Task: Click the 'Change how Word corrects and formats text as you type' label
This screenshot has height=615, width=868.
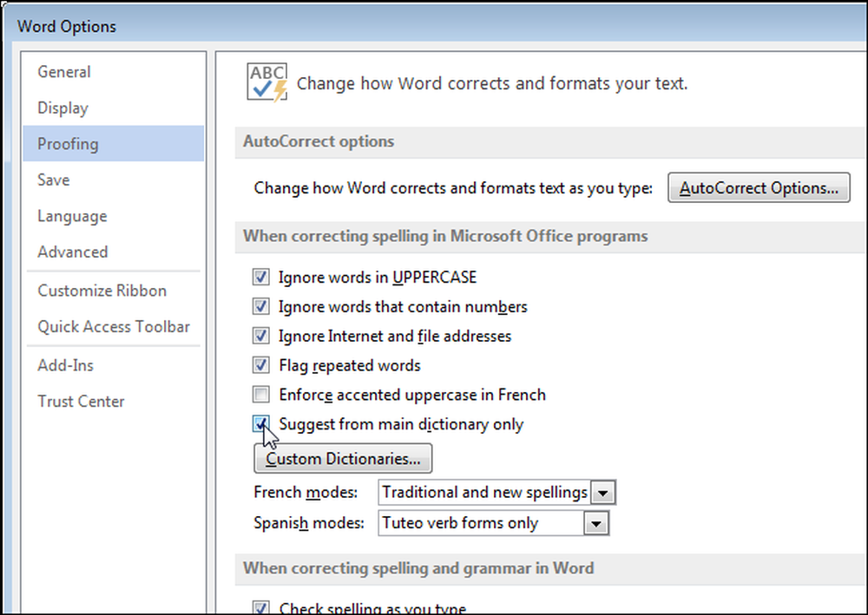Action: coord(453,188)
